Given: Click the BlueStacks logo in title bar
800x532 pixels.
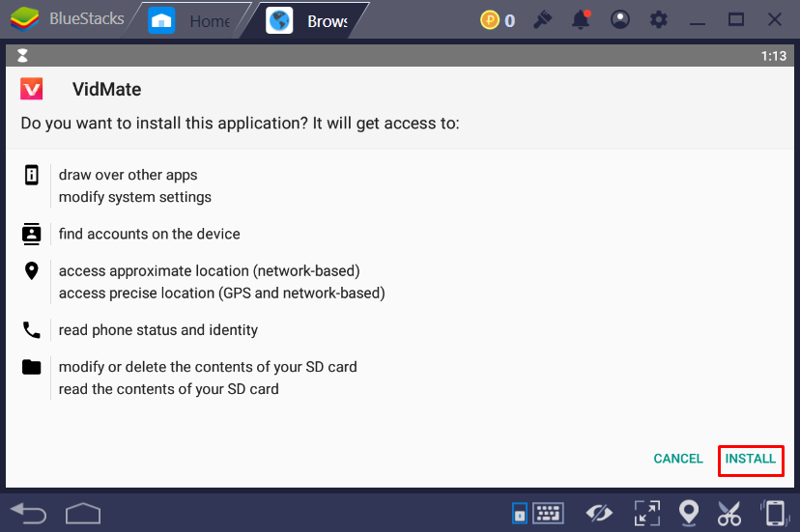Looking at the screenshot, I should click(x=23, y=20).
